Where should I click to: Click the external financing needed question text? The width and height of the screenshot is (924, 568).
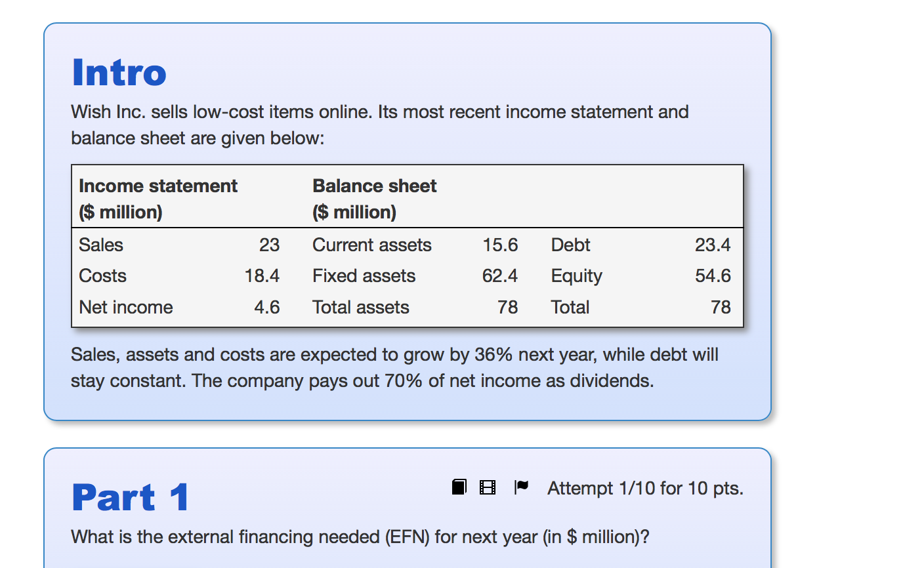360,537
